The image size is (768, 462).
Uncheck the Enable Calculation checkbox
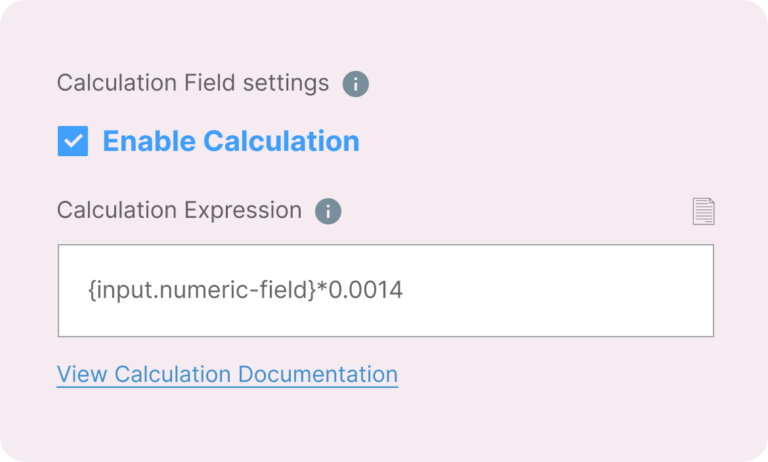(x=73, y=142)
